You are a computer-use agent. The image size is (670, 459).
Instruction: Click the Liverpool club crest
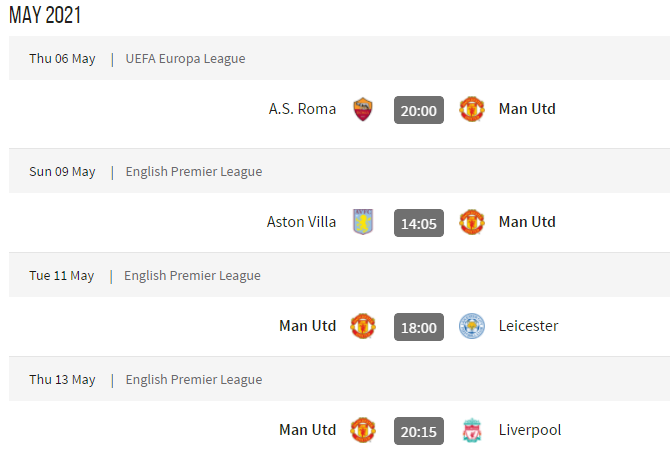point(472,430)
